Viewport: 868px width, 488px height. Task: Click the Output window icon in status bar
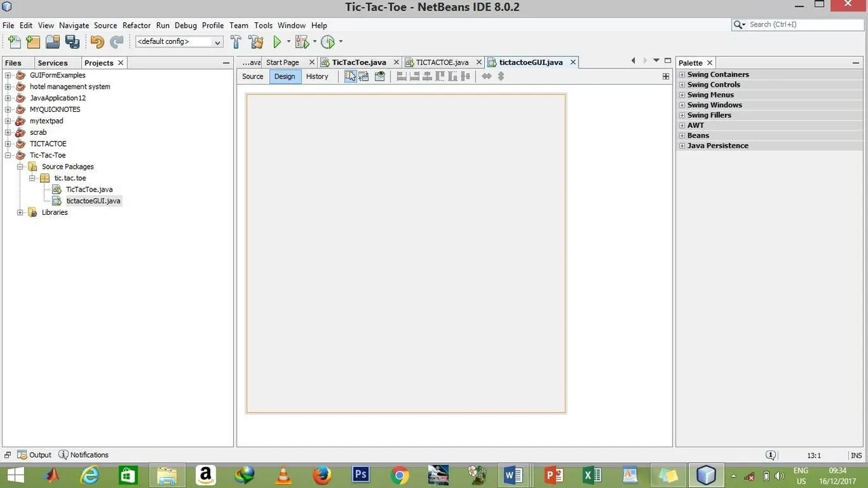[22, 455]
